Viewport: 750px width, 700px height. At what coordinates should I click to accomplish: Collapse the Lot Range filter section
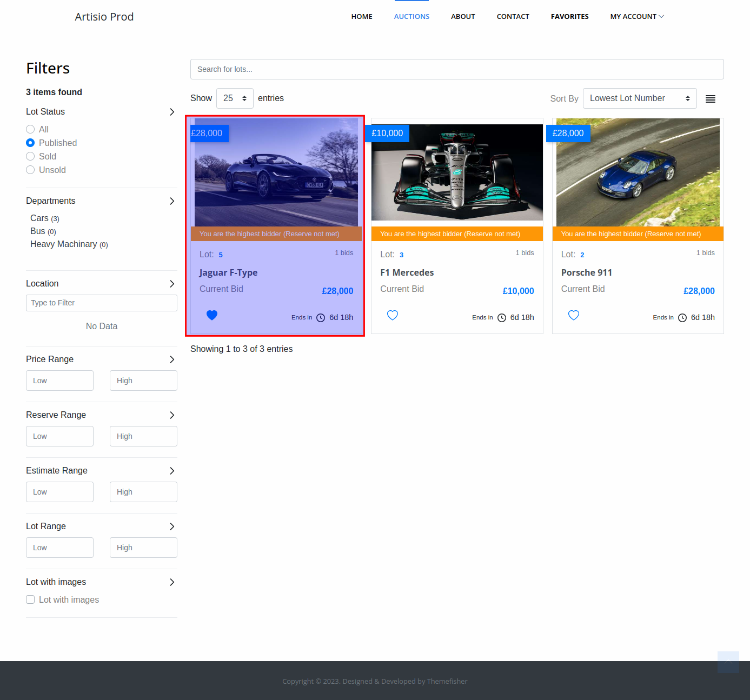(172, 526)
